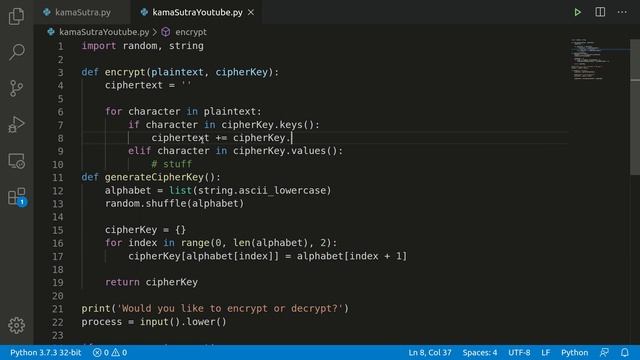Viewport: 640px width, 360px height.
Task: Click the '# stuff' comment
Action: click(171, 164)
